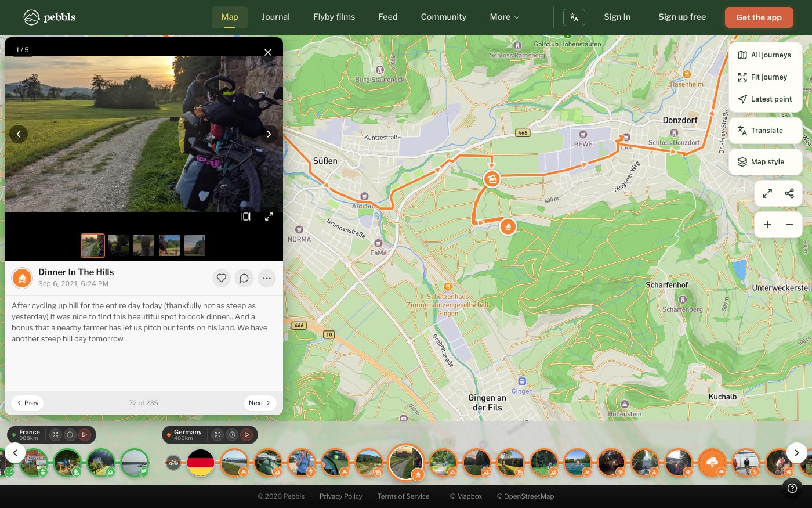Viewport: 812px width, 508px height.
Task: Zoom in on the map
Action: click(x=767, y=225)
